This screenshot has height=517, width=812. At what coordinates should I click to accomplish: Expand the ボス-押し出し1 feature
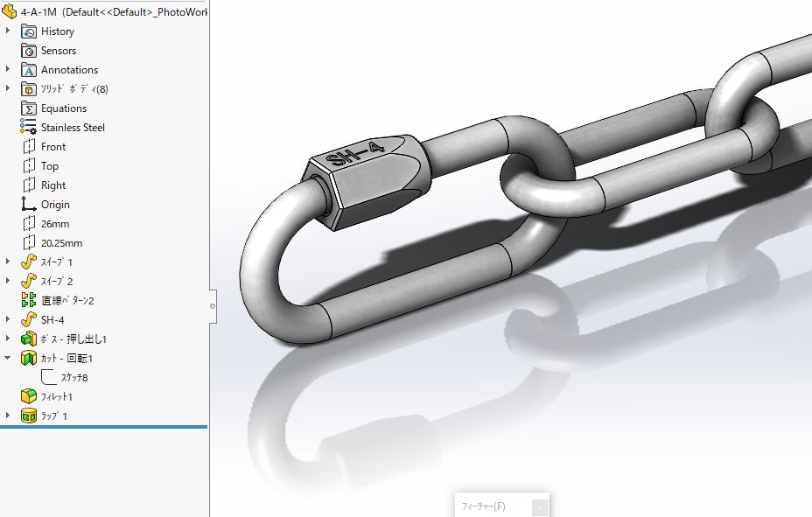pyautogui.click(x=8, y=339)
